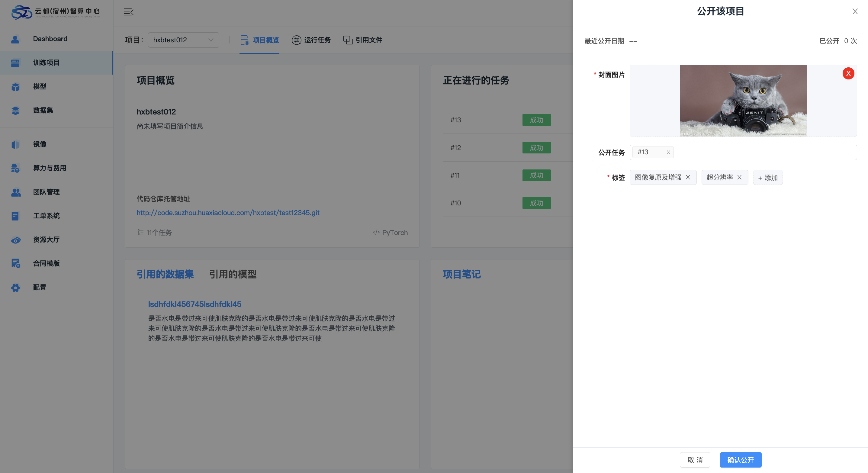Click the 云都(宿州)智算中心 logo
Image resolution: width=868 pixels, height=473 pixels.
pos(56,12)
